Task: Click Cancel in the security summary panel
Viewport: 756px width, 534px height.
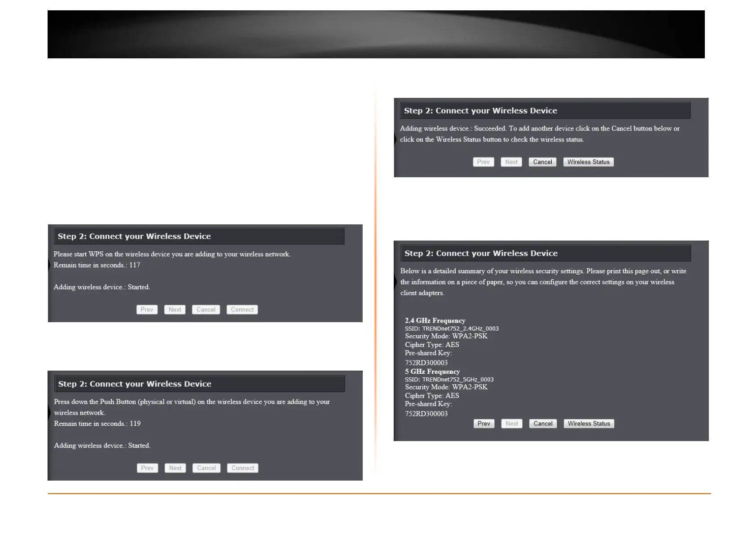Action: (x=543, y=424)
